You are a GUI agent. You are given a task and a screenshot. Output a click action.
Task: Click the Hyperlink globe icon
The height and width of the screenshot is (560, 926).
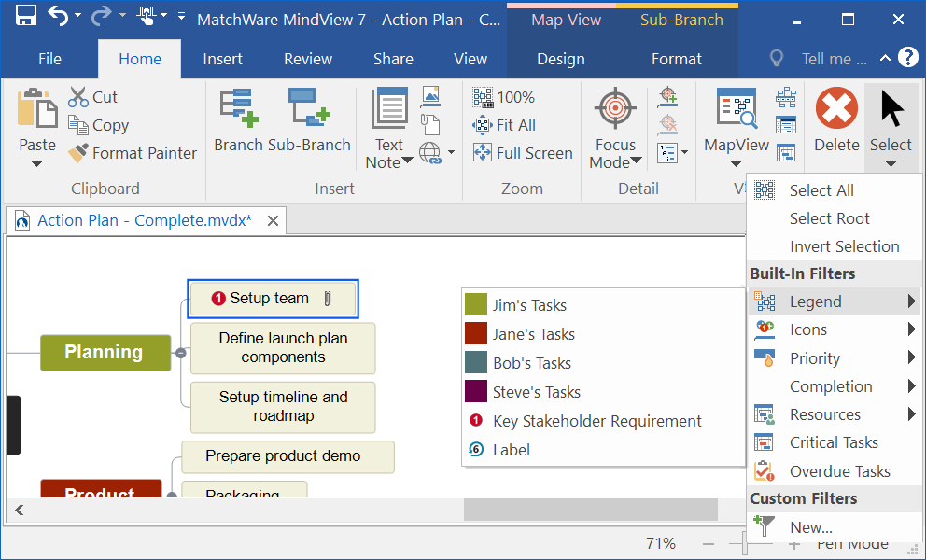point(430,153)
